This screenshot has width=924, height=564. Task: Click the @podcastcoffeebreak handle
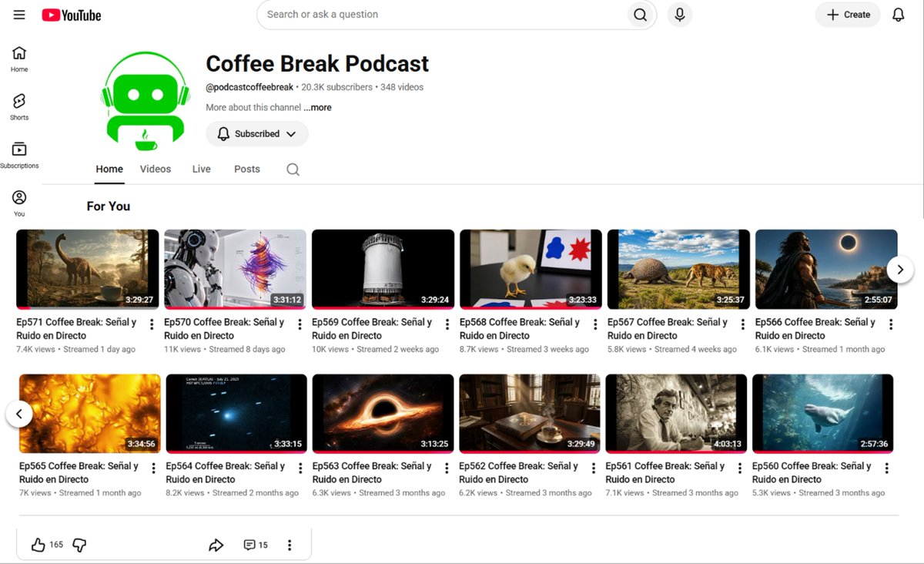click(249, 87)
